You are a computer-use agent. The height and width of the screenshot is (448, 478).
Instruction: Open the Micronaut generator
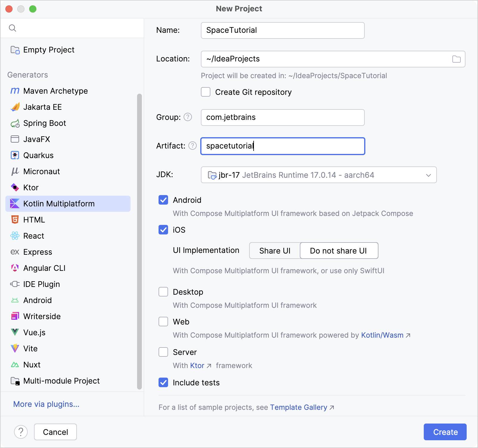pos(41,171)
